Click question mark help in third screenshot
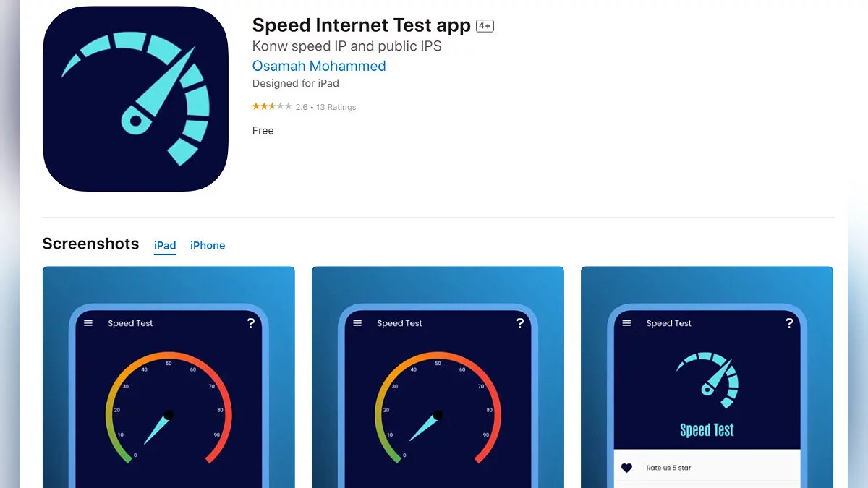This screenshot has height=488, width=868. [789, 323]
